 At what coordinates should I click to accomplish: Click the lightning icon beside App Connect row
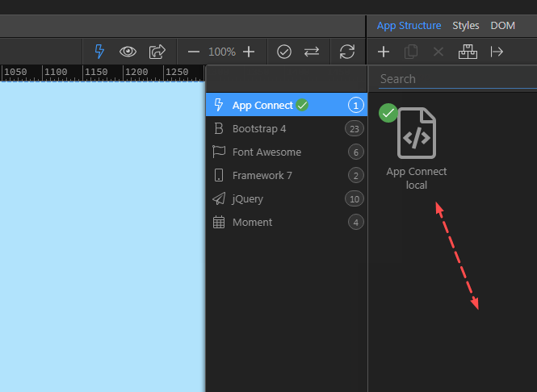pyautogui.click(x=219, y=105)
